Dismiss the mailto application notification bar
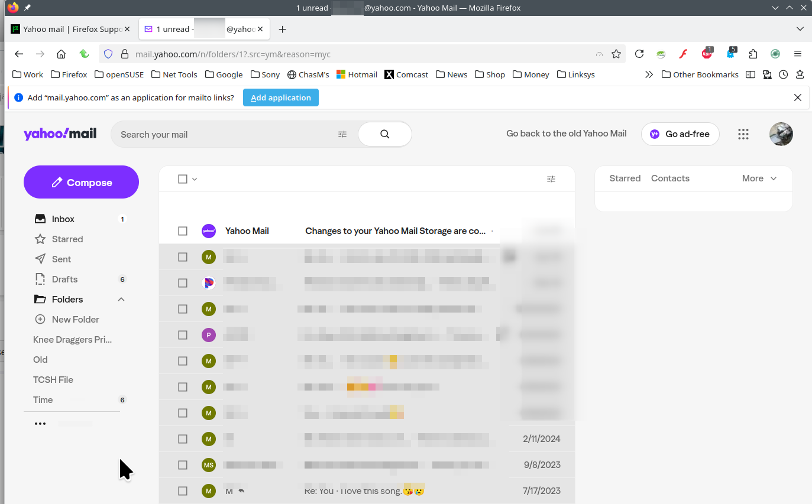Screen dimensions: 812x504 pos(798,97)
